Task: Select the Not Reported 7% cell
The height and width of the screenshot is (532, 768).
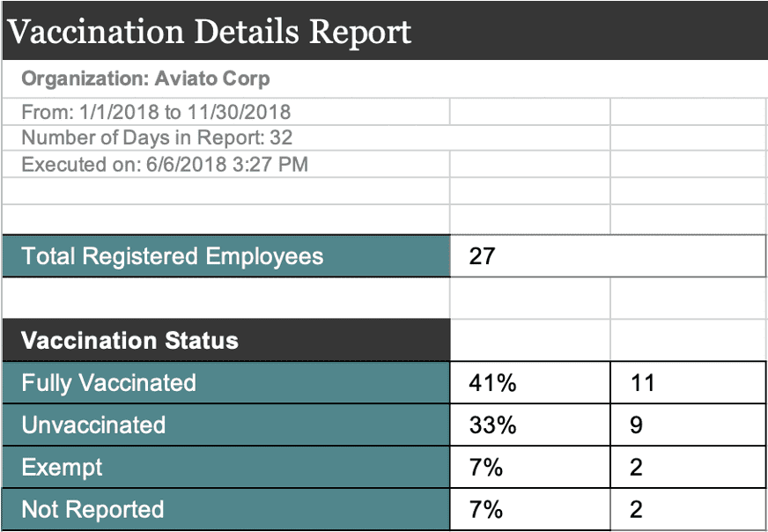Action: [x=530, y=509]
